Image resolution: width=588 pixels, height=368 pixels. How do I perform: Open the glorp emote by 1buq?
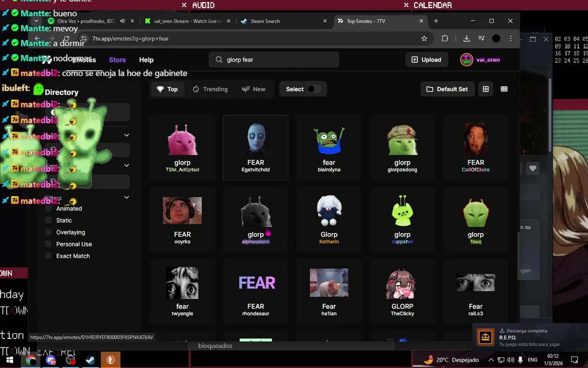pyautogui.click(x=476, y=220)
